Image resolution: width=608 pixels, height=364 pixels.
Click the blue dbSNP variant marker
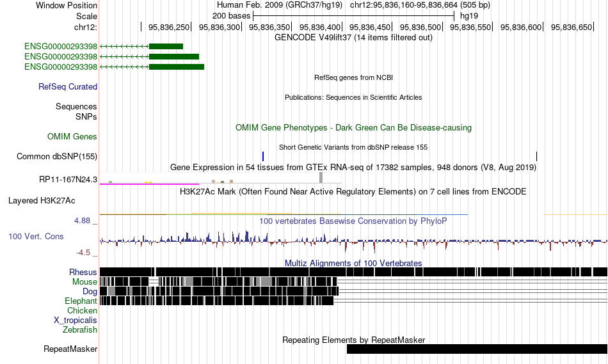point(263,156)
